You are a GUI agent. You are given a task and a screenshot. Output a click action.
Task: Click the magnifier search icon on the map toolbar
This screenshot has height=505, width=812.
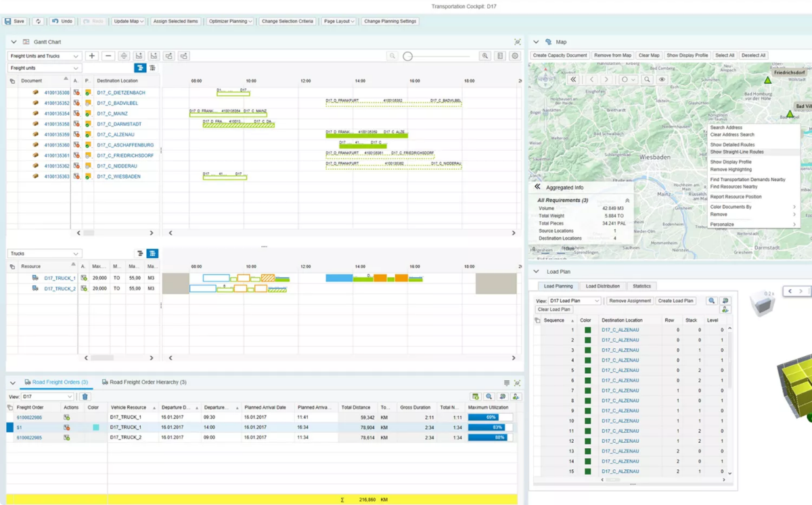(x=648, y=79)
